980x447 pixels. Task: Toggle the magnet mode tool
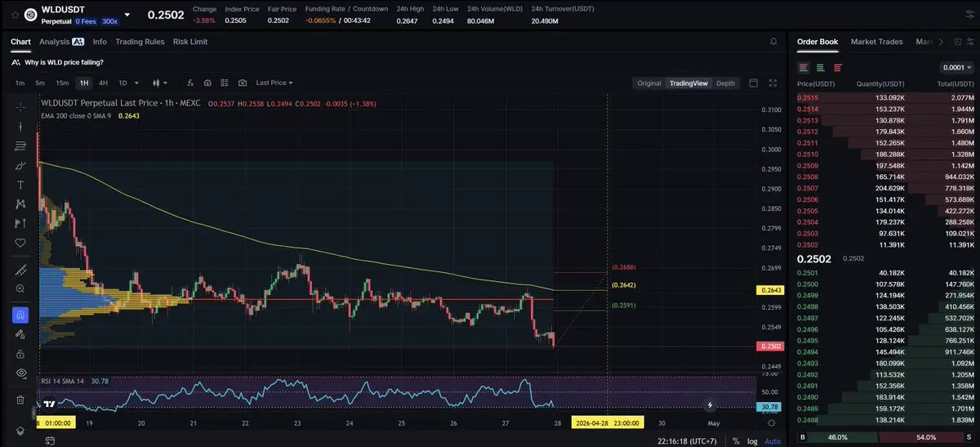point(20,315)
